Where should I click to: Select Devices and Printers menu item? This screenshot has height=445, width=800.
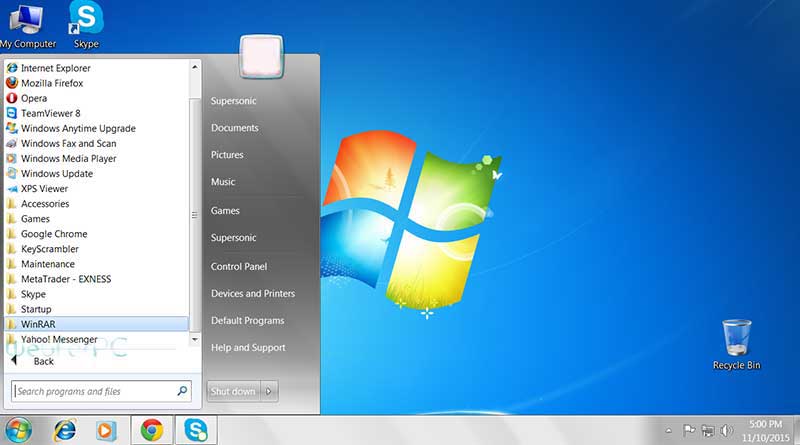tap(252, 294)
